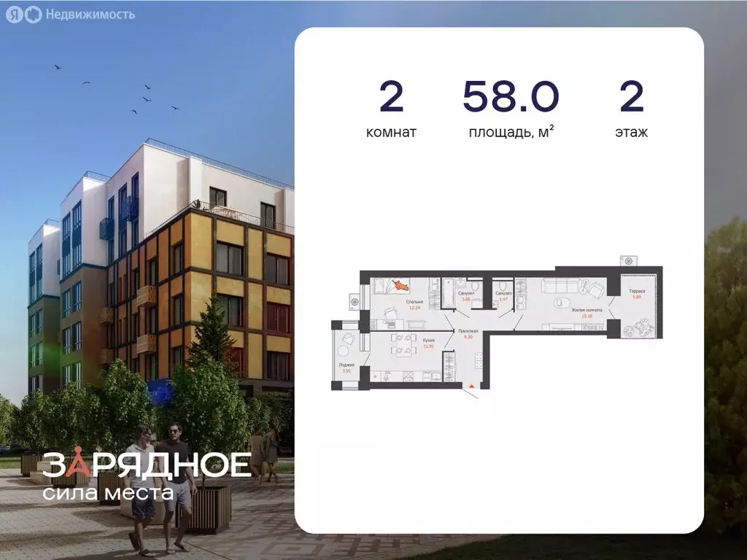Click the plants on the Терраса
The width and height of the screenshot is (747, 560).
pyautogui.click(x=638, y=329)
